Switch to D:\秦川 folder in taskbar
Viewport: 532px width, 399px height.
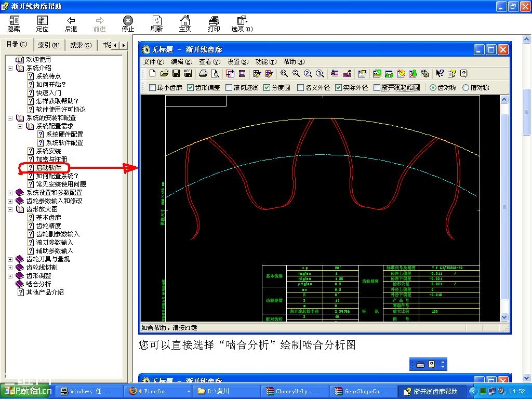227,391
